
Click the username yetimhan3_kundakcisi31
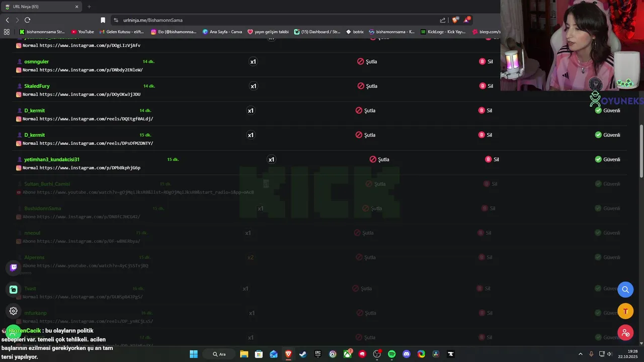(x=52, y=159)
